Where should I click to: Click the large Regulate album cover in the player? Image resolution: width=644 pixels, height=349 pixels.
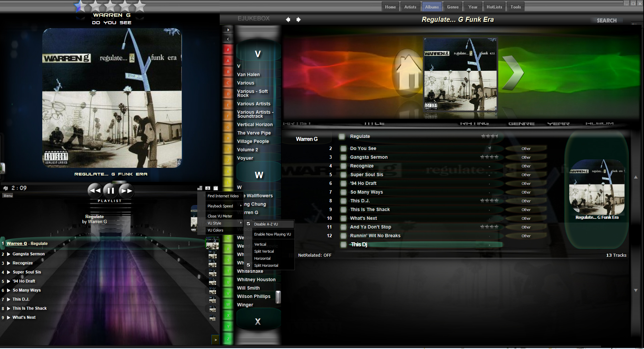coord(112,98)
